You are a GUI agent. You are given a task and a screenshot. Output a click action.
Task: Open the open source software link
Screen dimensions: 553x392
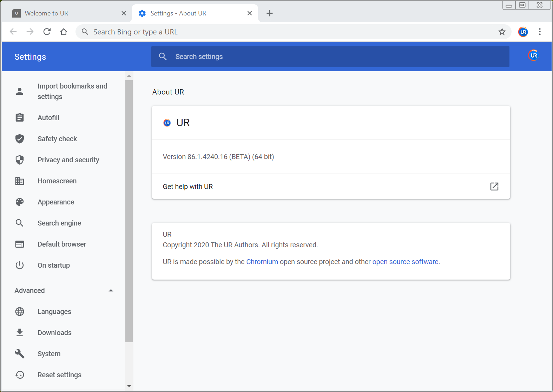(405, 262)
